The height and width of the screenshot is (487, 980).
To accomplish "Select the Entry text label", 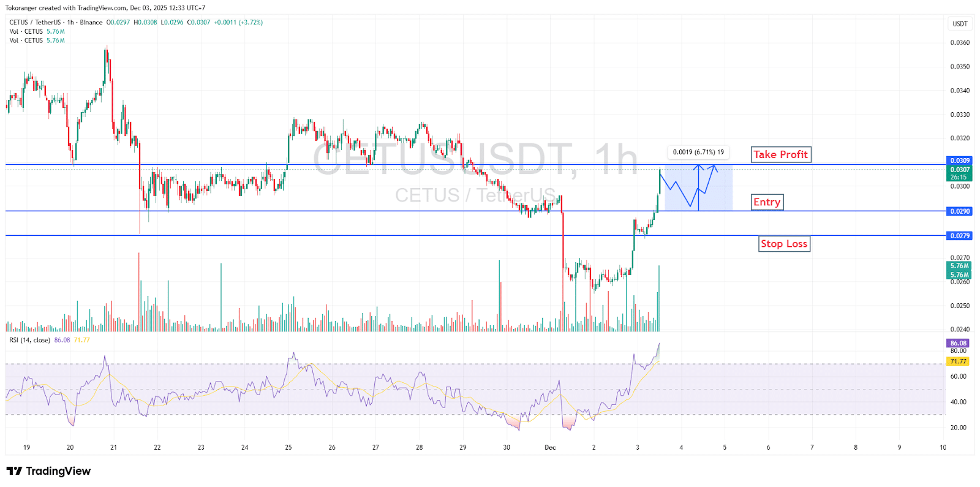I will pos(767,202).
